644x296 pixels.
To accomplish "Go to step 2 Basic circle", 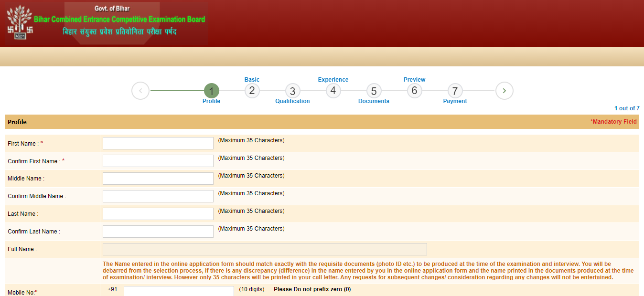I will (x=252, y=91).
